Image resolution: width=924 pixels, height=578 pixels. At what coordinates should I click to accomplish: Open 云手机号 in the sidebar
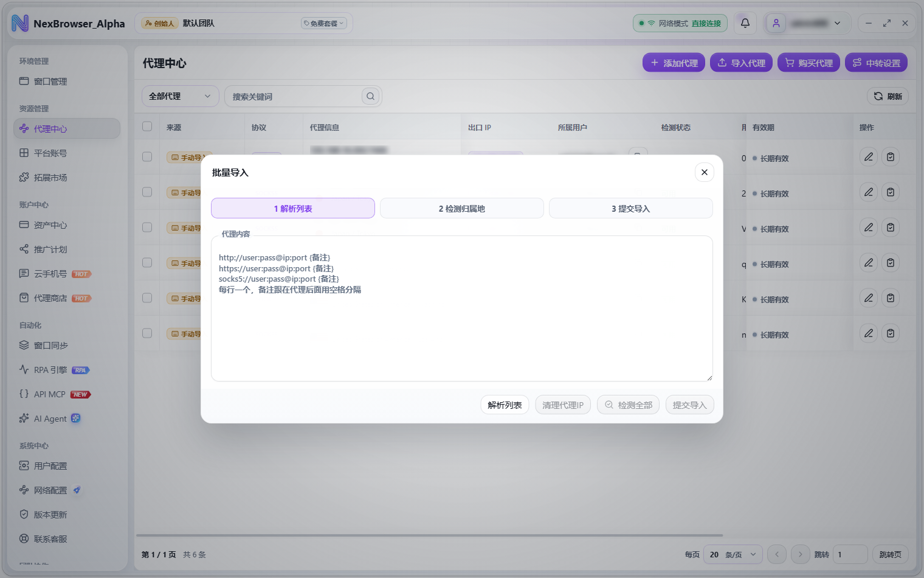(x=67, y=274)
